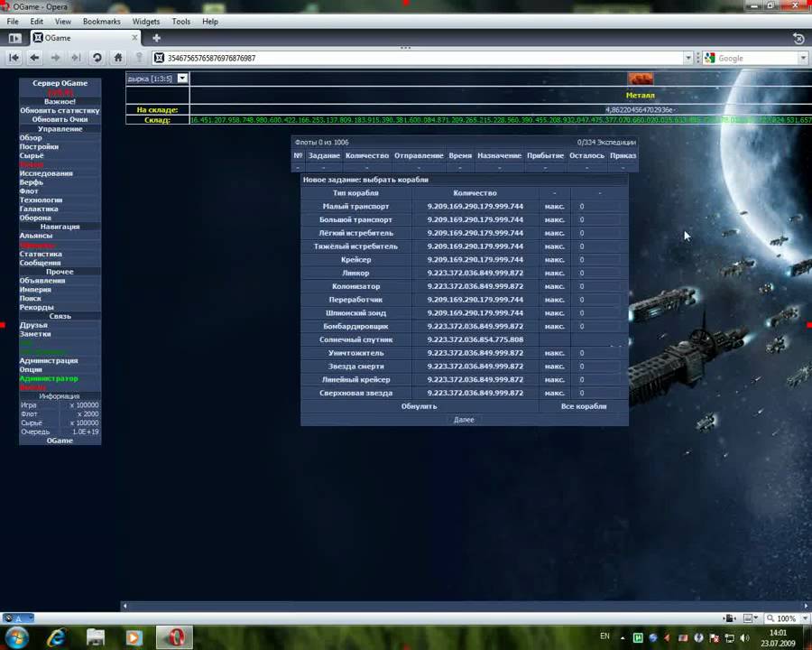Screen dimensions: 812x650
Task: Click макс. for Малый транспорт
Action: (554, 207)
